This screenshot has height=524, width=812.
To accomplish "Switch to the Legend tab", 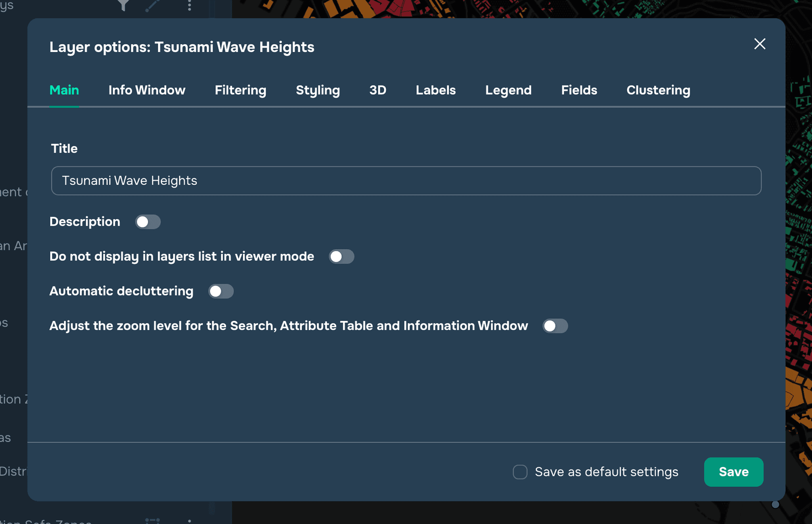I will 508,90.
